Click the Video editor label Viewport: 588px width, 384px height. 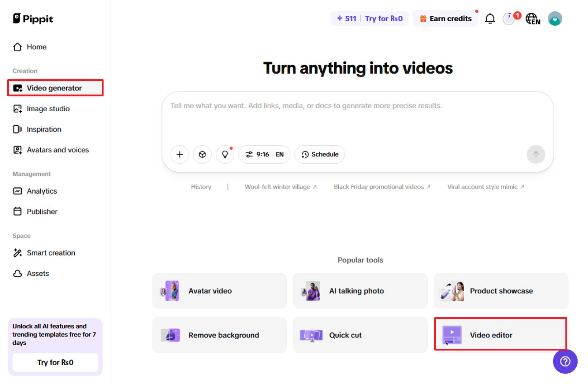[x=491, y=335]
